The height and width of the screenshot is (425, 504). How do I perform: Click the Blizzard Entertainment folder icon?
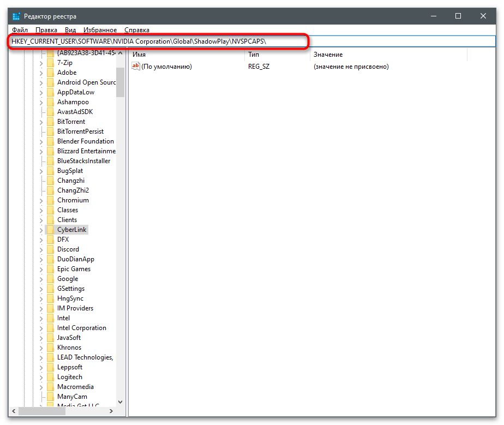tap(51, 151)
